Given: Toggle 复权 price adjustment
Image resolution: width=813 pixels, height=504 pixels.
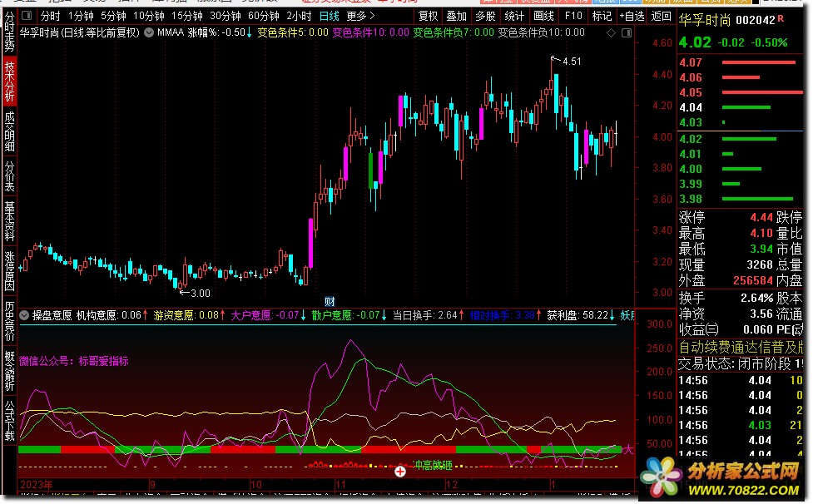Looking at the screenshot, I should click(x=428, y=16).
